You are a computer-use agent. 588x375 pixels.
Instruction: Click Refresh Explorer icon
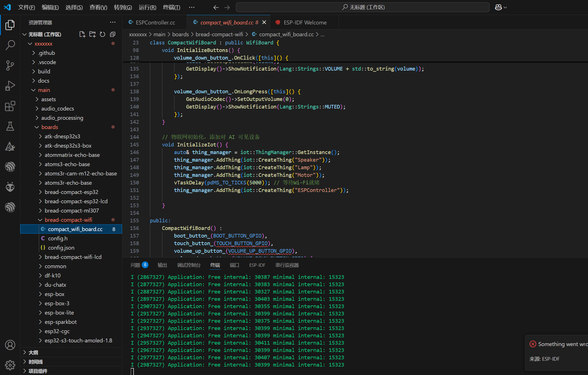tap(102, 34)
